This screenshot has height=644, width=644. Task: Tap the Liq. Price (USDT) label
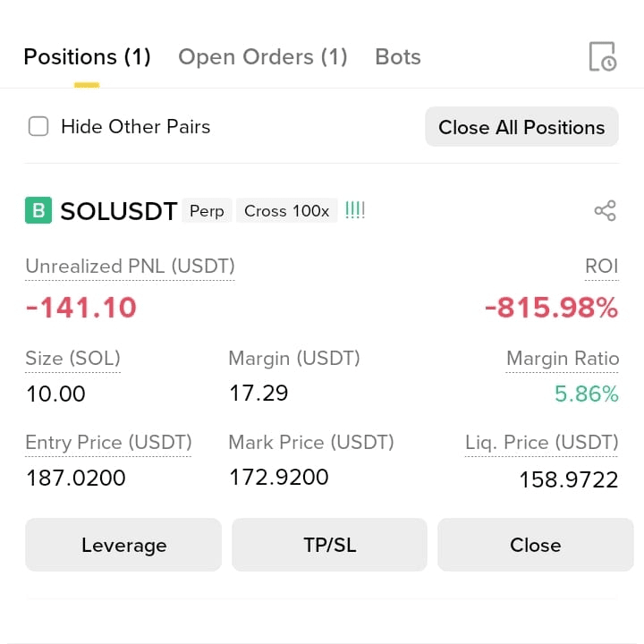pyautogui.click(x=541, y=443)
